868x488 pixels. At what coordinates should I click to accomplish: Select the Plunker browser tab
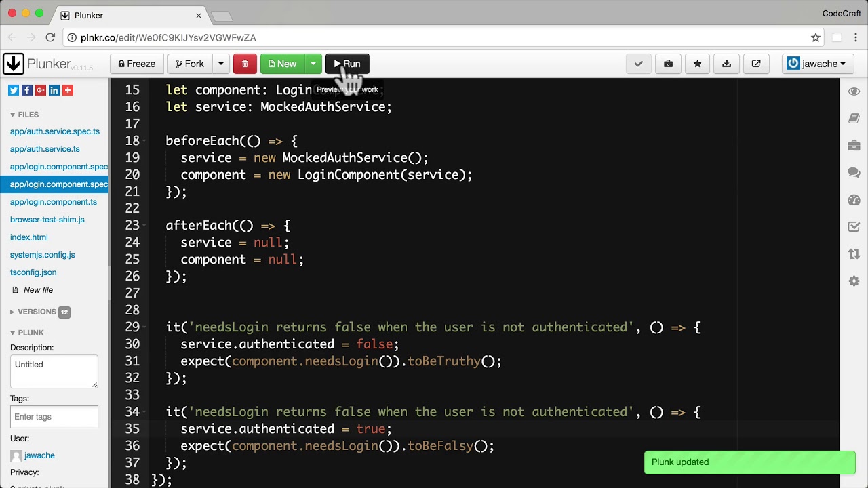(x=131, y=15)
